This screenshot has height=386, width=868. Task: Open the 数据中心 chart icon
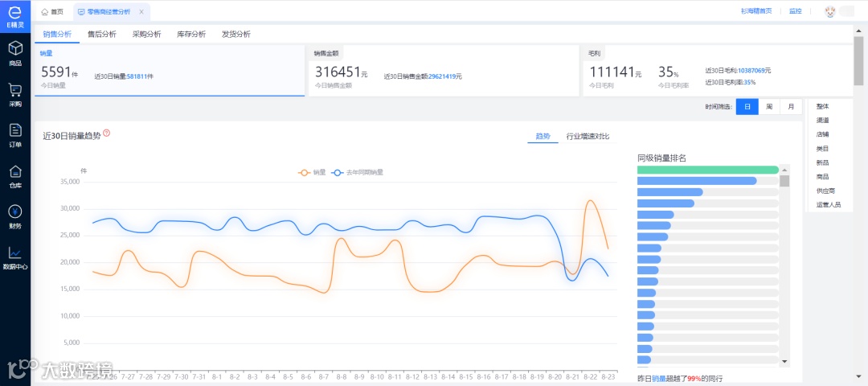pos(15,253)
